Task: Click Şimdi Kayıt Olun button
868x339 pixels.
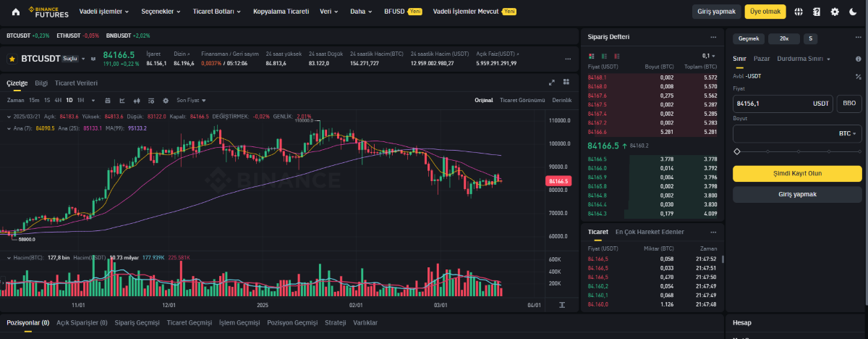Action: (x=797, y=174)
